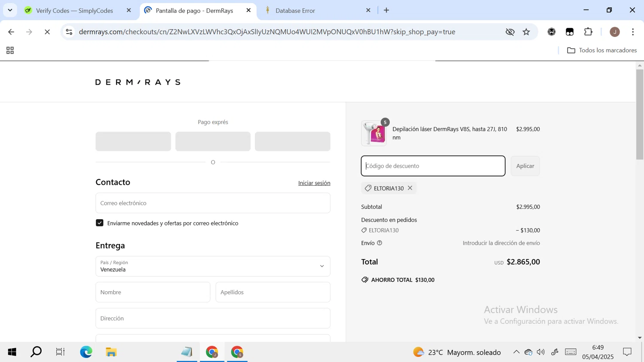Uncheck Enviarme novedades y ofertas checkbox
The image size is (644, 362).
tap(100, 223)
